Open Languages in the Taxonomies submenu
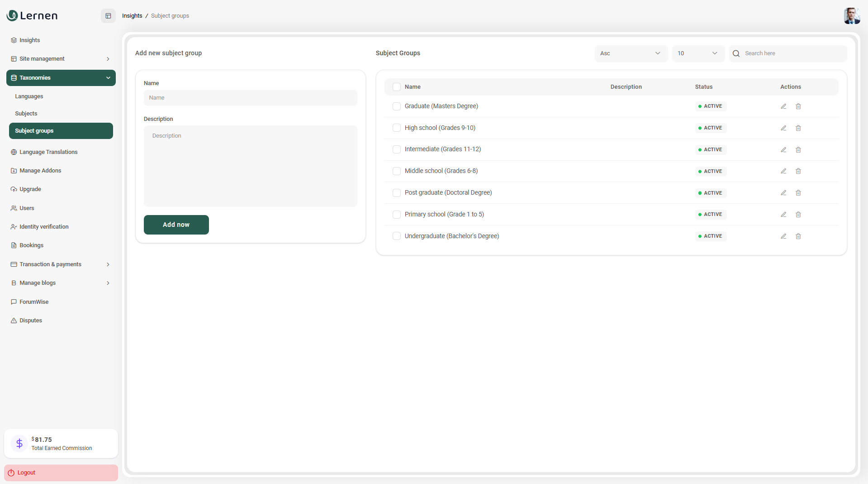The image size is (868, 484). click(x=29, y=96)
